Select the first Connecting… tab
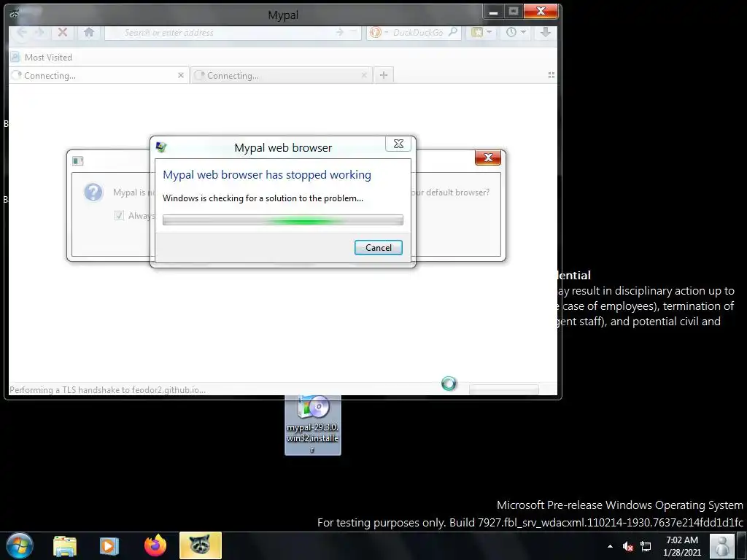Image resolution: width=747 pixels, height=560 pixels. point(98,75)
